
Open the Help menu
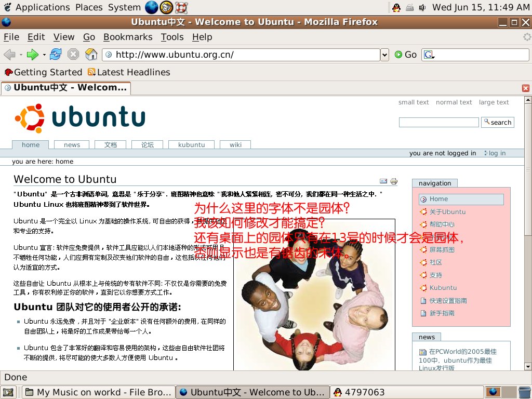coord(202,37)
